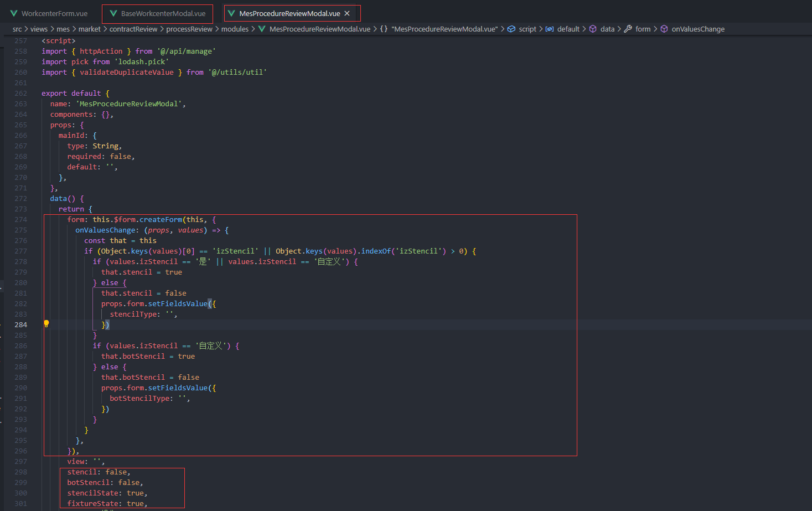Screen dimensions: 812x511
Task: Click 'required: false' on line 268
Action: (99, 156)
